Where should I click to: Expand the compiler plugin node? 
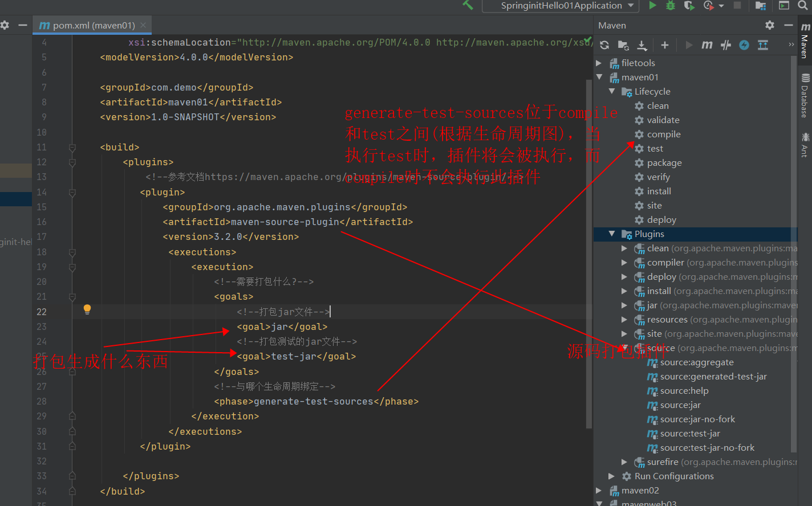pos(624,262)
